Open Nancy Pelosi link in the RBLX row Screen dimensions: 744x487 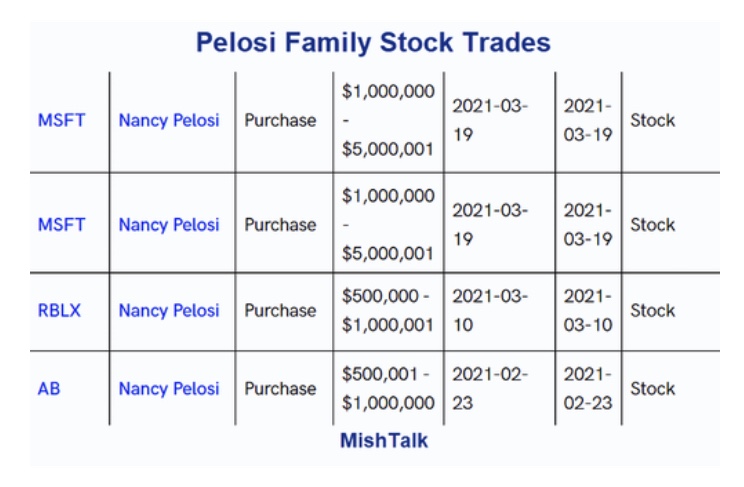click(x=169, y=311)
